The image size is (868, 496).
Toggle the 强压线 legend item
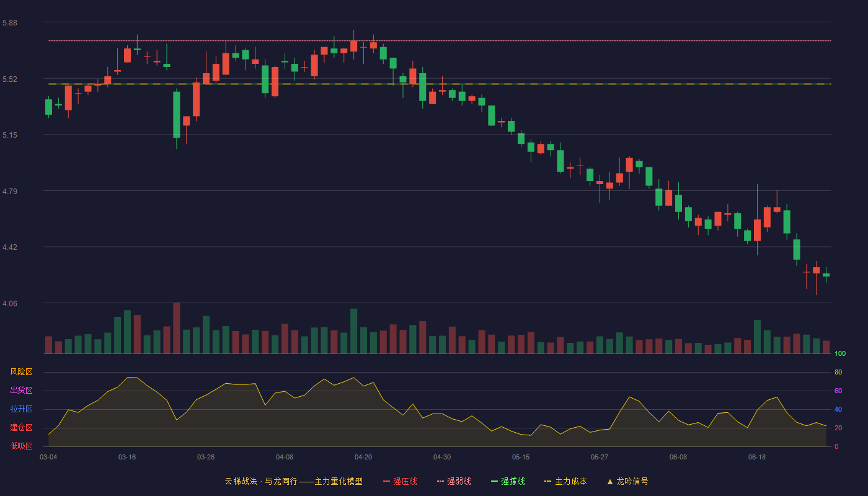400,481
